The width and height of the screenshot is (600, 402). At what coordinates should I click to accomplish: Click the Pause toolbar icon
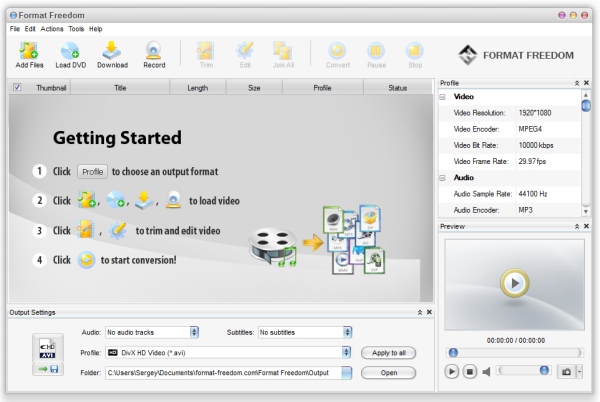(x=376, y=50)
